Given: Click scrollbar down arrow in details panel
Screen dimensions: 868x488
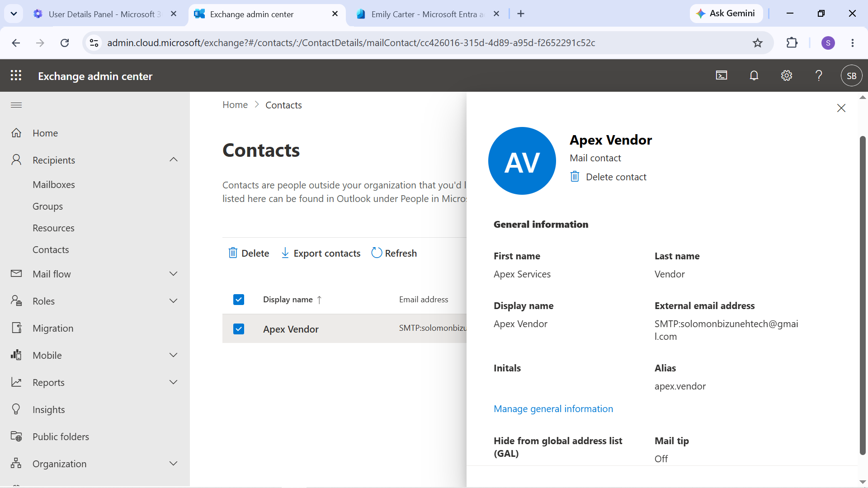Looking at the screenshot, I should pos(863,482).
